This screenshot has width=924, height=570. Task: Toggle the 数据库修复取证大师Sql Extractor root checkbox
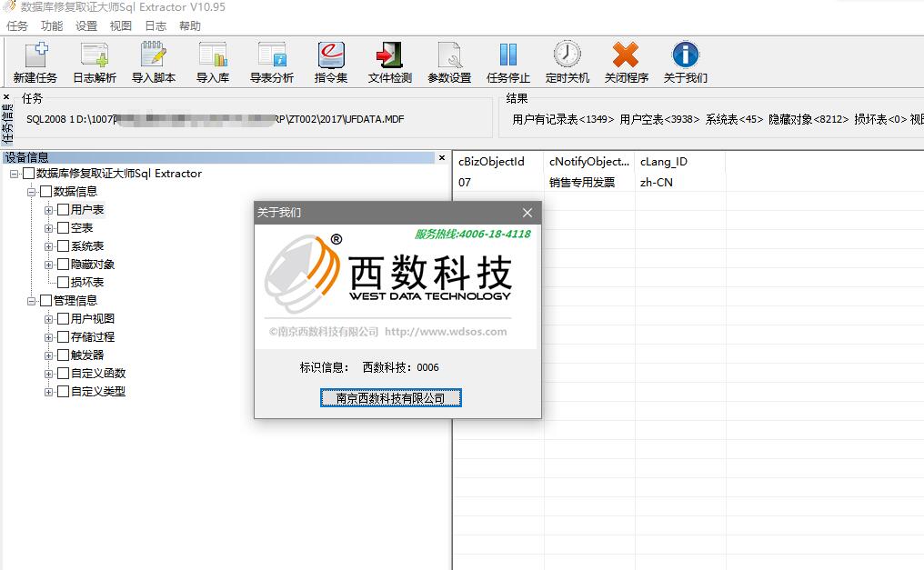27,174
